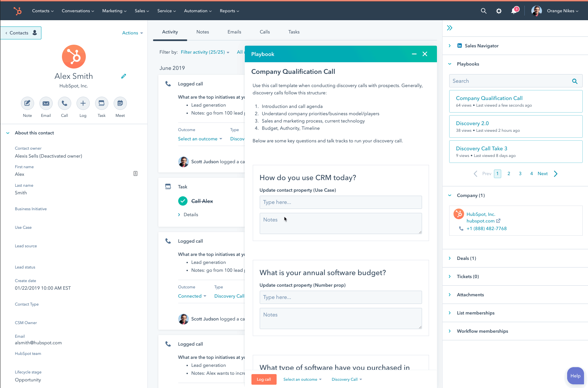Click the Use Case text input field
Viewport: 588px width, 388px height.
click(341, 202)
